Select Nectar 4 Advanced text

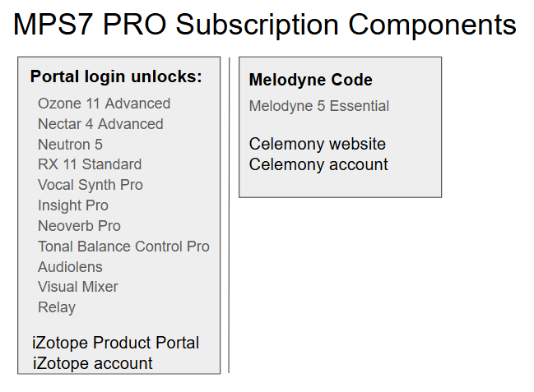point(100,124)
